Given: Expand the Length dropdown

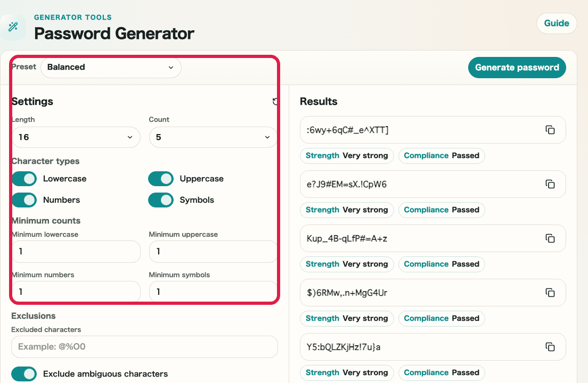Looking at the screenshot, I should point(76,137).
